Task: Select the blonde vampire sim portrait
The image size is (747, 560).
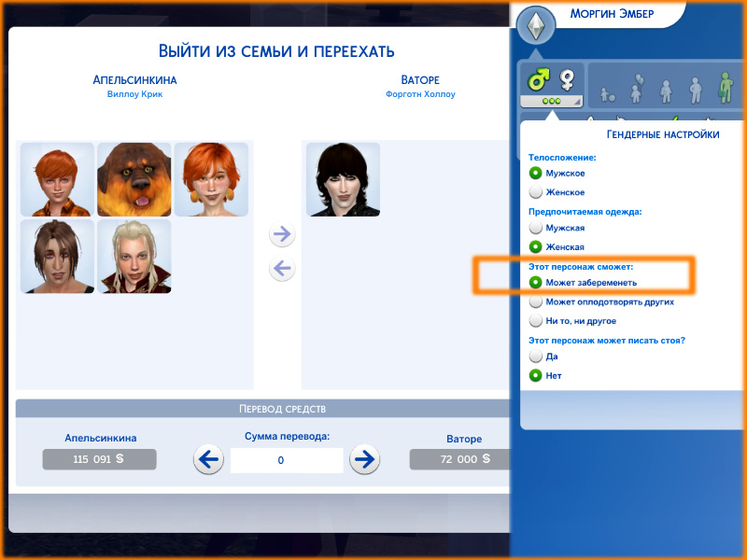Action: click(x=134, y=256)
